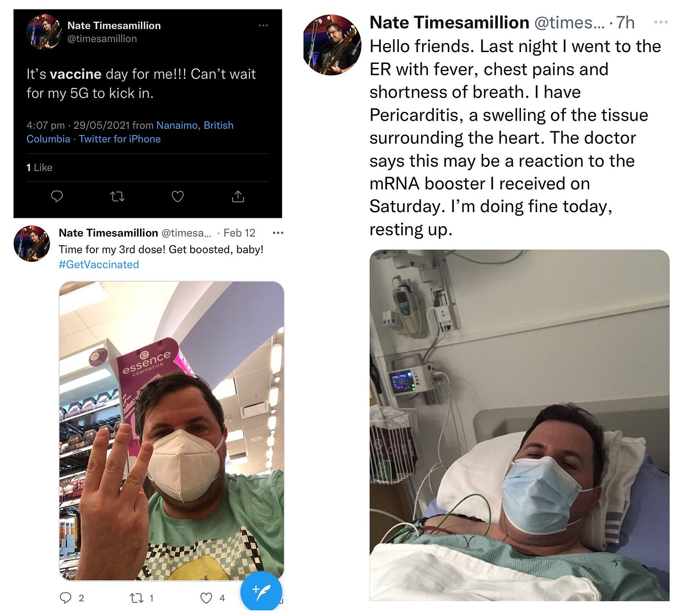Open the masked selfie photo with essence display
The width and height of the screenshot is (689, 616).
pos(171,431)
